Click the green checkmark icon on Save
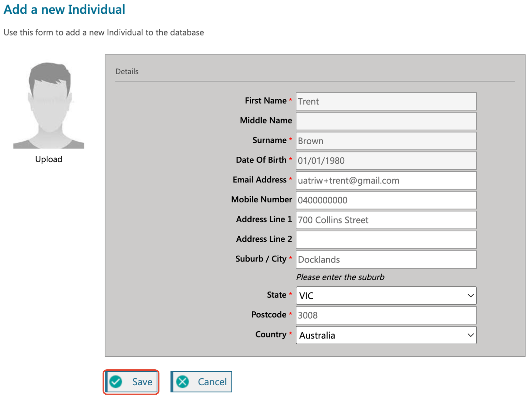Image resolution: width=532 pixels, height=399 pixels. click(116, 382)
